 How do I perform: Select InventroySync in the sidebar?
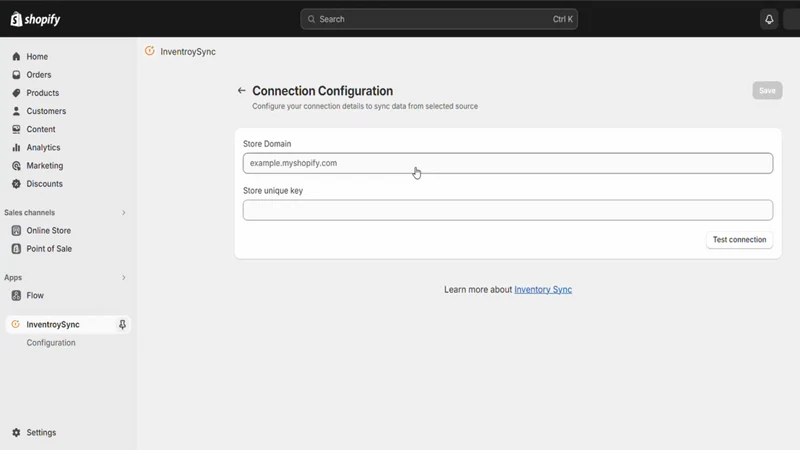pos(68,324)
